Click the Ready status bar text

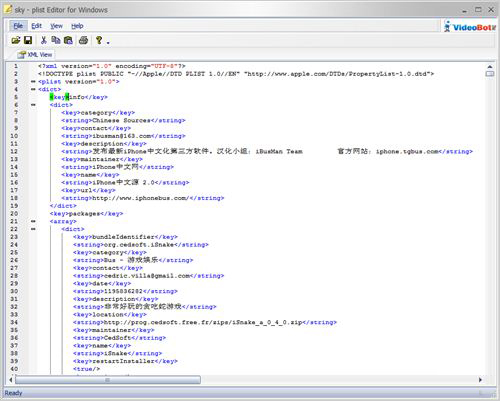click(x=13, y=393)
